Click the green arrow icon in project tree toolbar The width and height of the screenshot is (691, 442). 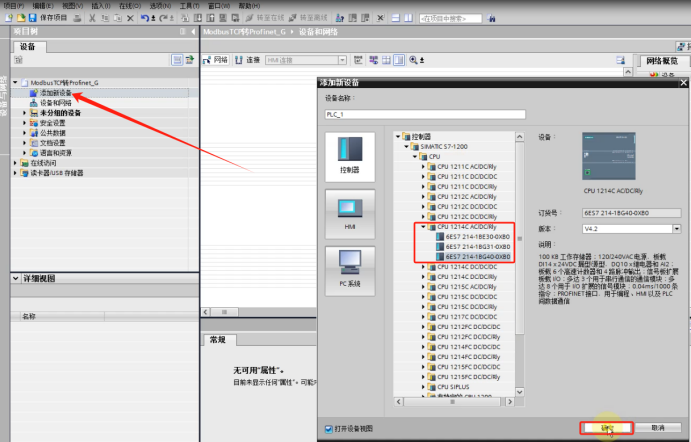click(x=190, y=60)
